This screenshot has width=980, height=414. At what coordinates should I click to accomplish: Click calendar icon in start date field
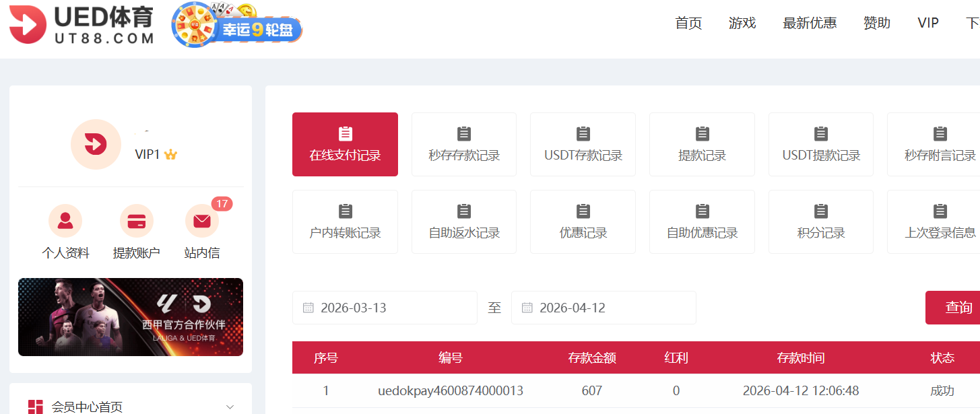308,308
